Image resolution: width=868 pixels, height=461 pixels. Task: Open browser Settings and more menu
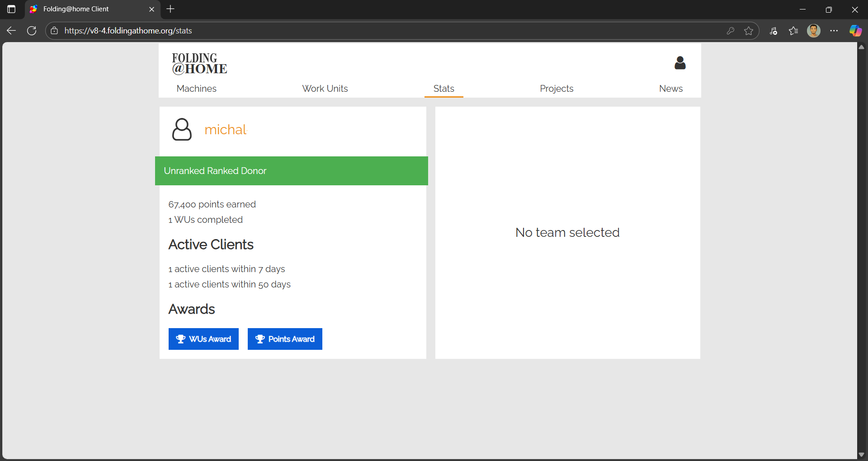834,31
